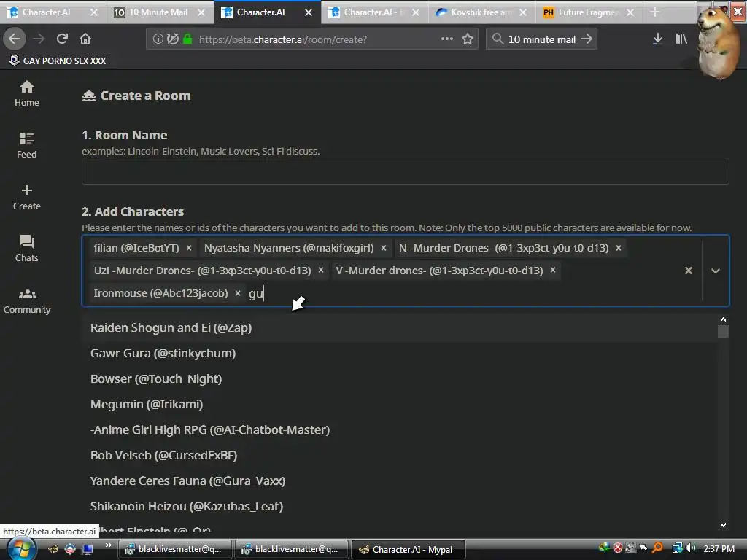The width and height of the screenshot is (747, 560).
Task: Click dropdown list scroll up arrow
Action: coord(723,319)
